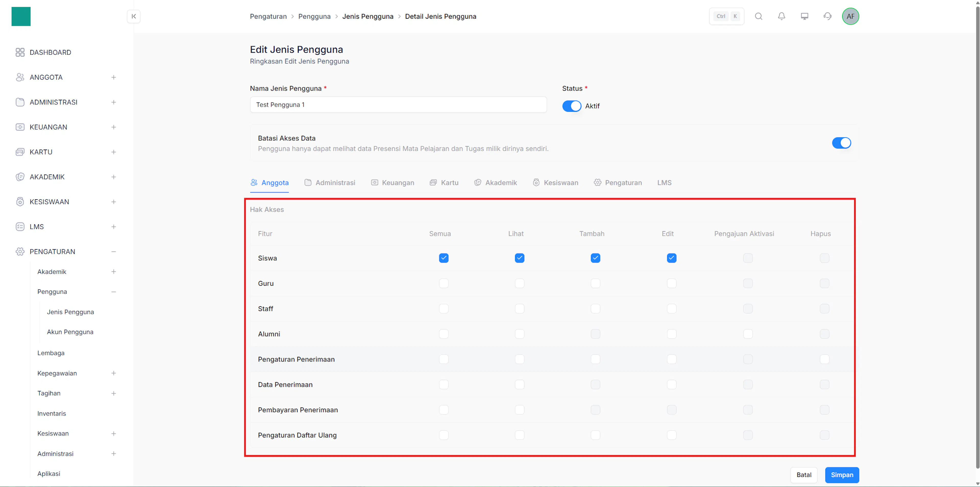Open Akun Pengguna in sidebar
This screenshot has width=980, height=487.
(70, 332)
